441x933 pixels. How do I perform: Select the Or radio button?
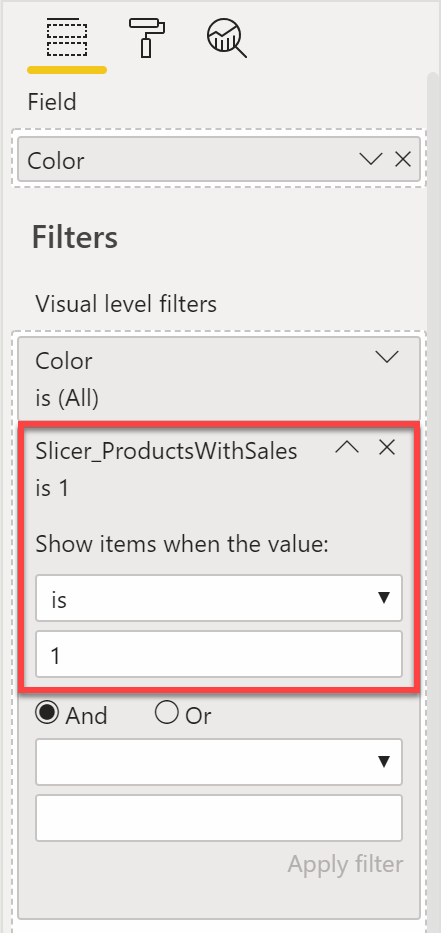coord(167,713)
